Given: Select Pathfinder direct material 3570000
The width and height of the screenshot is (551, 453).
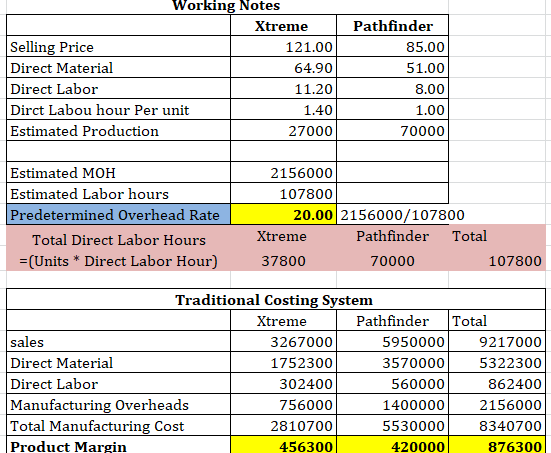Looking at the screenshot, I should click(x=392, y=363).
